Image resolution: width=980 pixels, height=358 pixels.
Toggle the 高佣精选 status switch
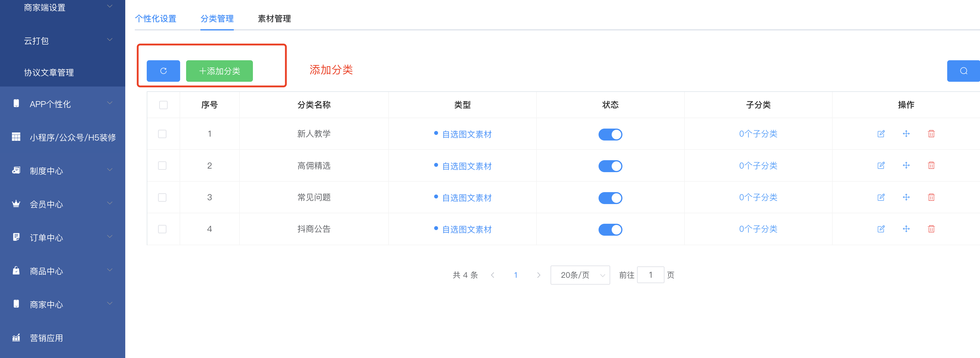click(610, 166)
